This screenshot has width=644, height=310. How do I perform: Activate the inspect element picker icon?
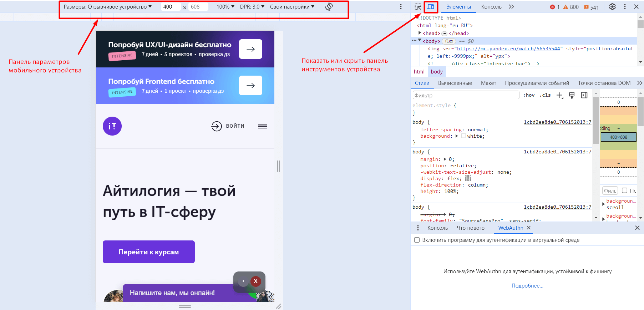point(418,7)
